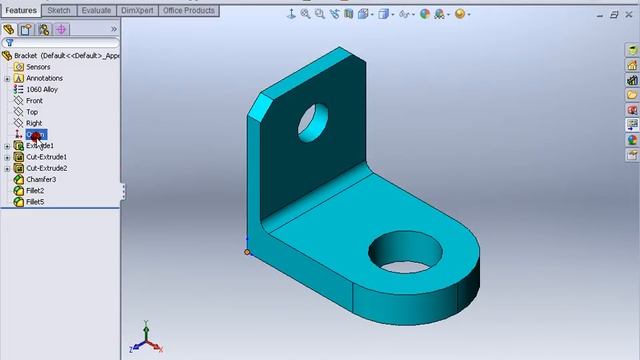Expand the Cut-Extrude2 feature
Screen dimensions: 640x360
7,169
